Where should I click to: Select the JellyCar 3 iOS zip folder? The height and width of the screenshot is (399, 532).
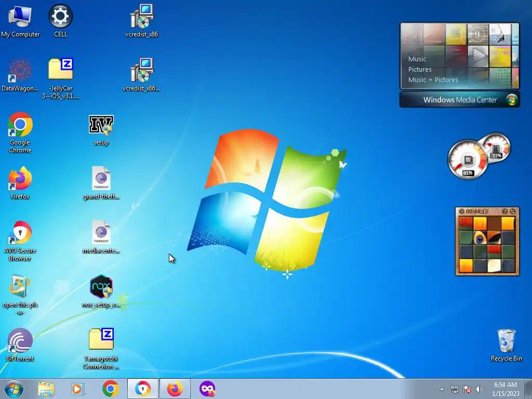60,79
